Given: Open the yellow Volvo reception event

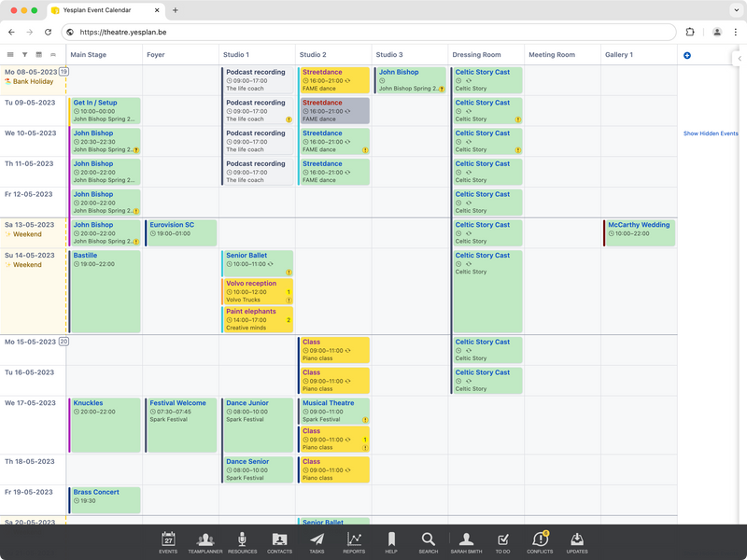Looking at the screenshot, I should (257, 290).
